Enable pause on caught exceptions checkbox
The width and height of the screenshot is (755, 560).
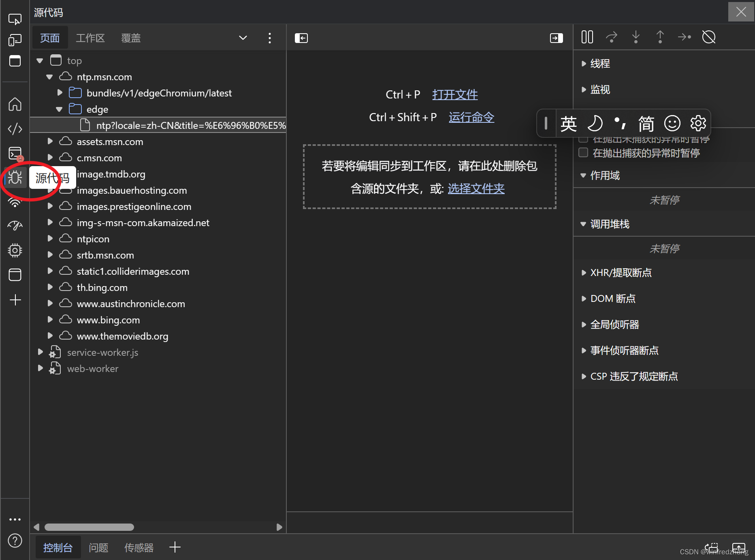click(583, 153)
